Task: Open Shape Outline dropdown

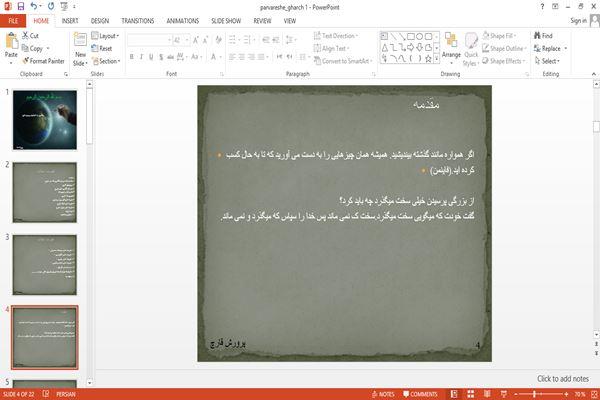Action: tap(504, 48)
